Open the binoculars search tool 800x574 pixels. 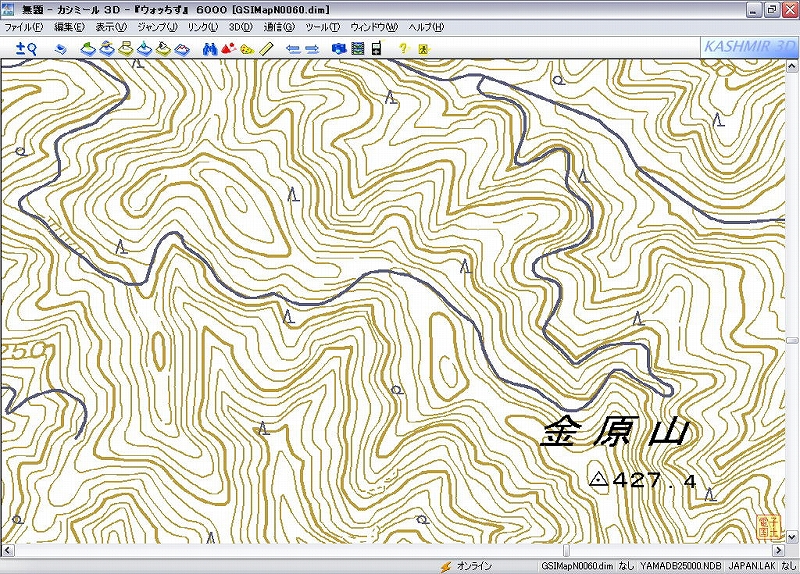coord(210,49)
